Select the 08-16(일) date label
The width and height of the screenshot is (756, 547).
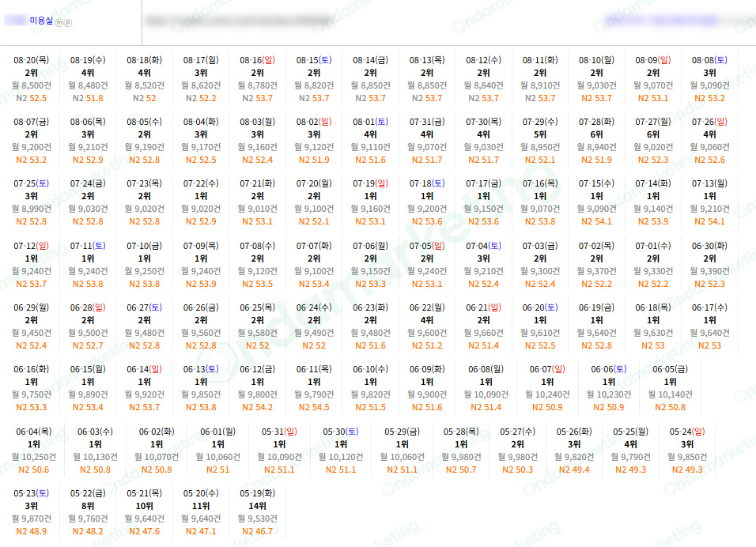click(258, 60)
